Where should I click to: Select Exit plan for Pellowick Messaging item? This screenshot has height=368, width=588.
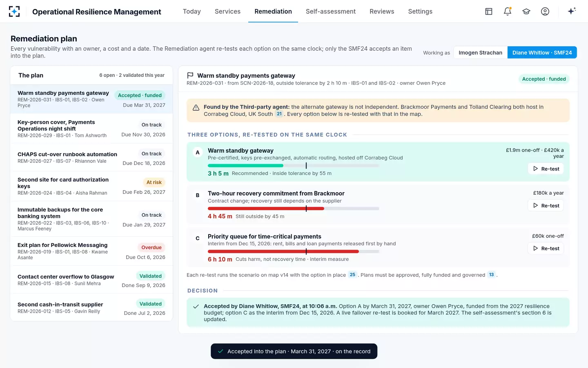pos(91,251)
